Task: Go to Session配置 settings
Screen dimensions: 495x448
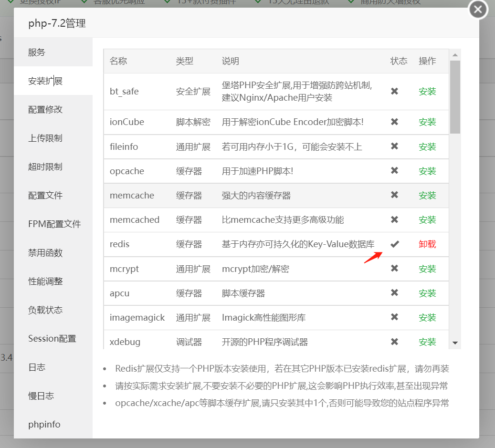Action: click(52, 339)
